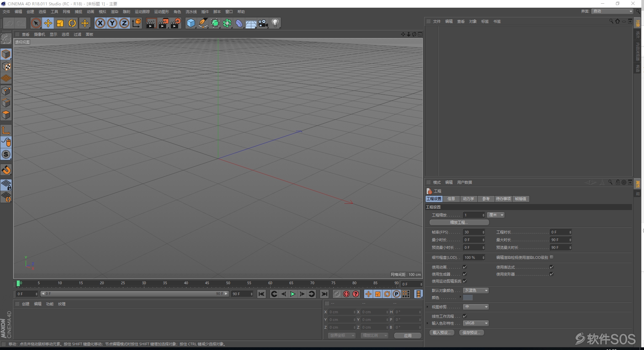The height and width of the screenshot is (350, 644).
Task: Play the animation forward
Action: (x=293, y=294)
